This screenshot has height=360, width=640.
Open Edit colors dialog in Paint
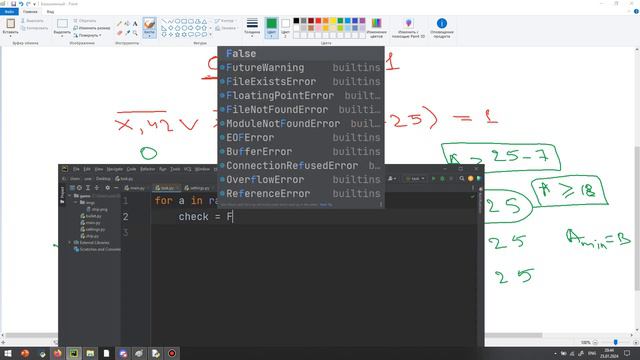coord(376,27)
